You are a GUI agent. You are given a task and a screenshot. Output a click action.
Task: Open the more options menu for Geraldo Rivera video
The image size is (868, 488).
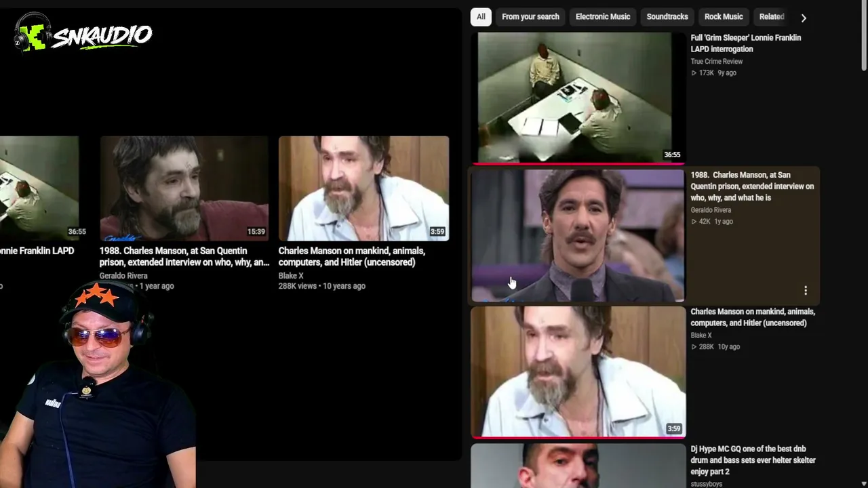806,290
